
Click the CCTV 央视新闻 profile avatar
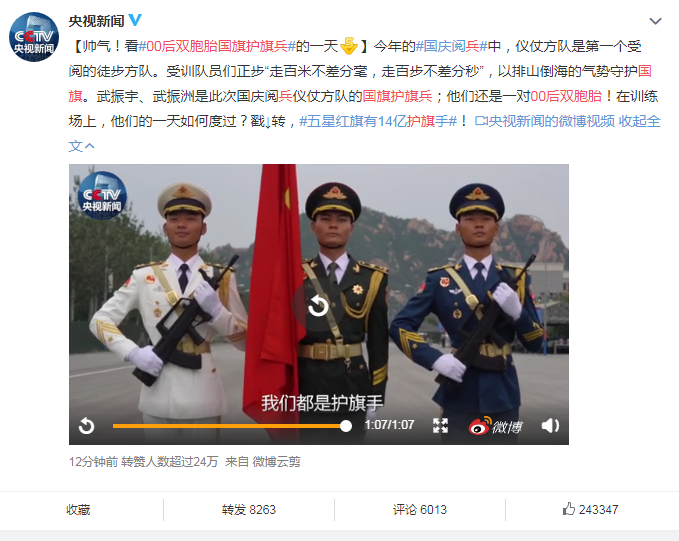point(34,37)
